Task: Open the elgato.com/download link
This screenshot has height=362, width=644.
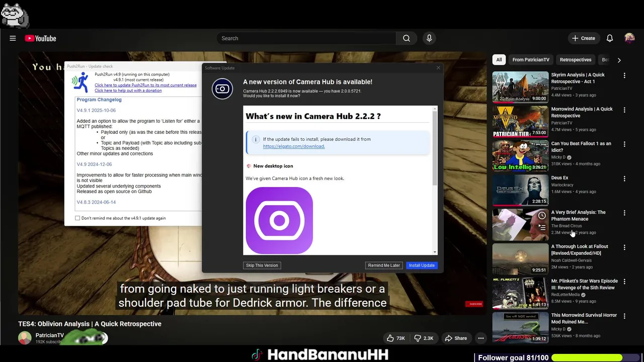Action: pos(294,146)
